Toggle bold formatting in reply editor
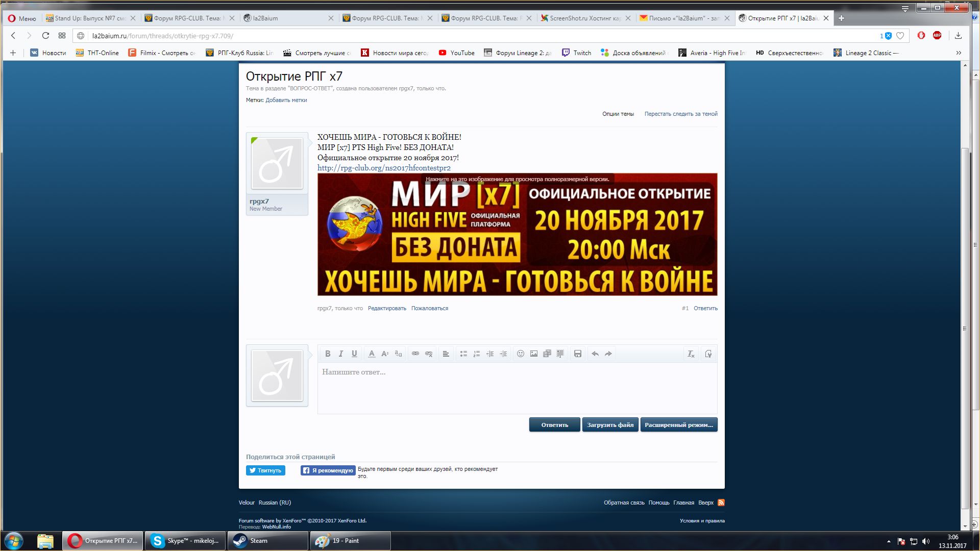This screenshot has height=551, width=980. [x=328, y=354]
